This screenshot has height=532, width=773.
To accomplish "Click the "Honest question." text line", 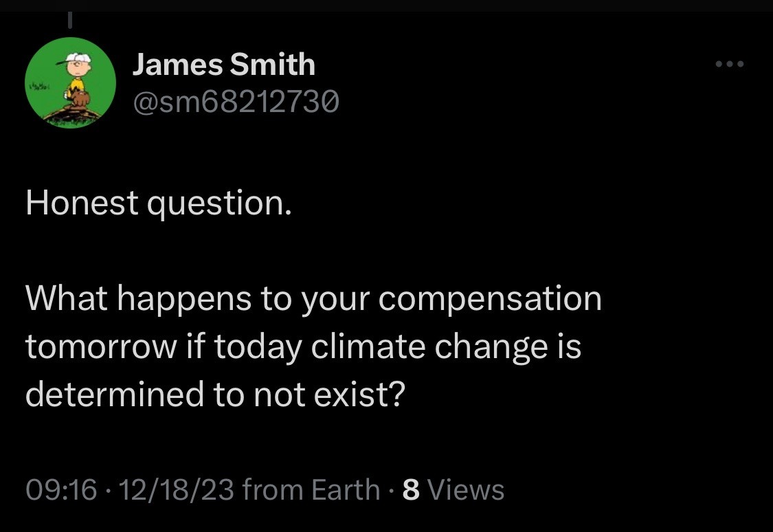I will pos(159,204).
